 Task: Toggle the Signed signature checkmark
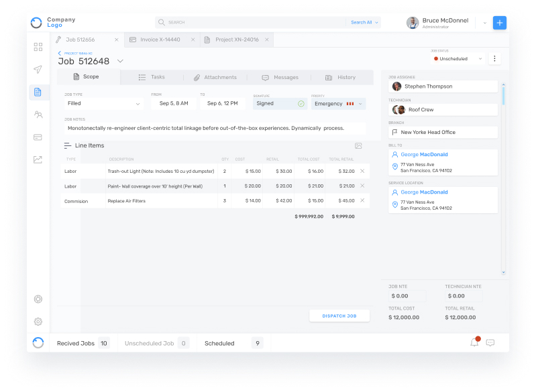[x=301, y=104]
